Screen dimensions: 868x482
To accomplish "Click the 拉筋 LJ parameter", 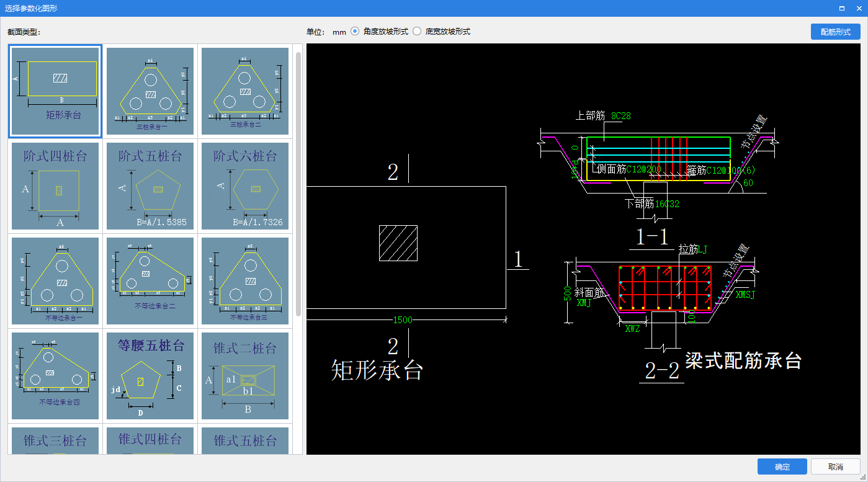I will click(x=702, y=249).
